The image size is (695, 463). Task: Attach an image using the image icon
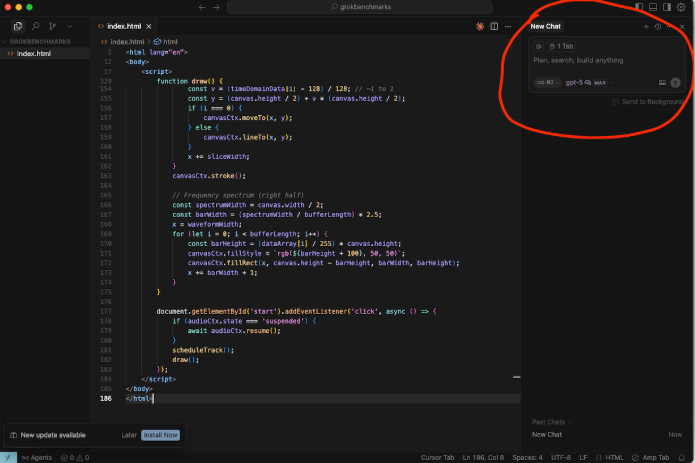point(662,83)
